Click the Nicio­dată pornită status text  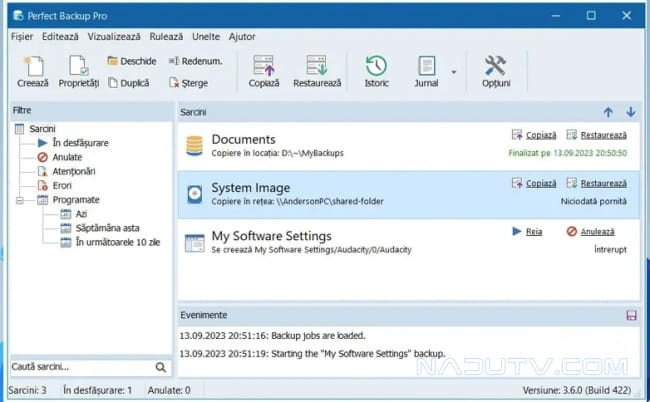pos(594,201)
